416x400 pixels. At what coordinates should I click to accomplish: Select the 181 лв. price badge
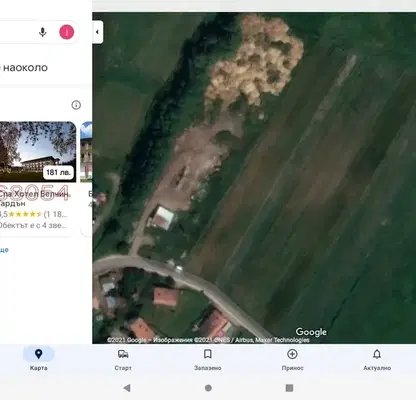[x=58, y=172]
